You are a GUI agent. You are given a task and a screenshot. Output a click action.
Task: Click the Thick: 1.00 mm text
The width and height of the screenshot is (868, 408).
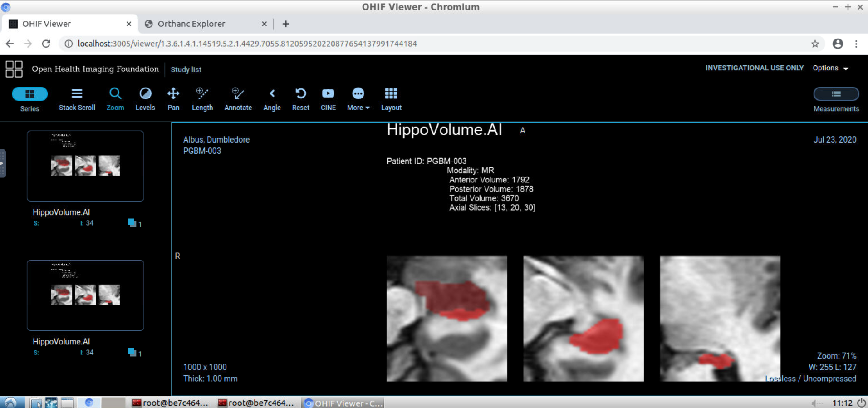click(211, 379)
